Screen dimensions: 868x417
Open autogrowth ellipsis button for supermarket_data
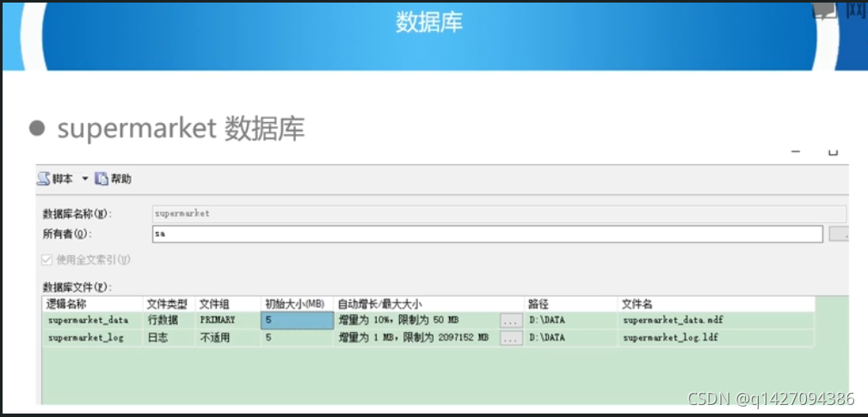pos(511,321)
